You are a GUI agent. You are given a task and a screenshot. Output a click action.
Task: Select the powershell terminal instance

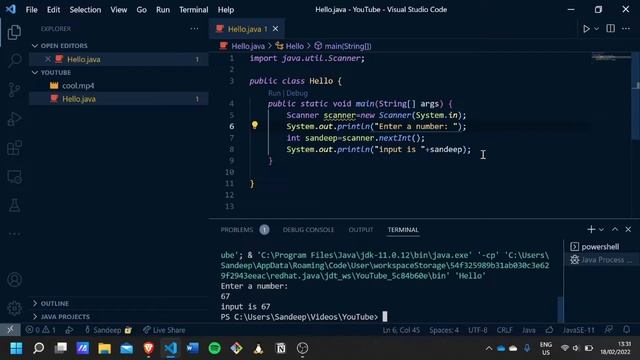[601, 247]
